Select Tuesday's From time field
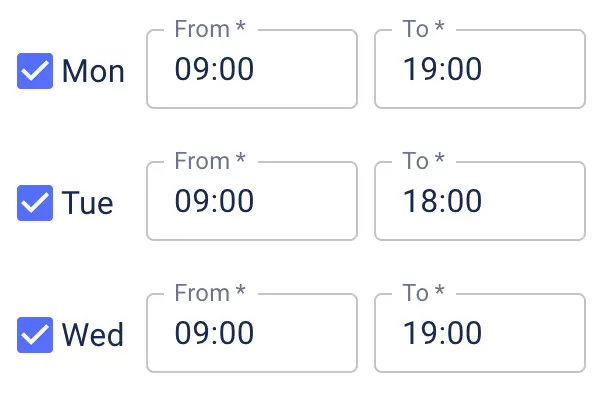Viewport: 600px width, 400px height. (251, 202)
